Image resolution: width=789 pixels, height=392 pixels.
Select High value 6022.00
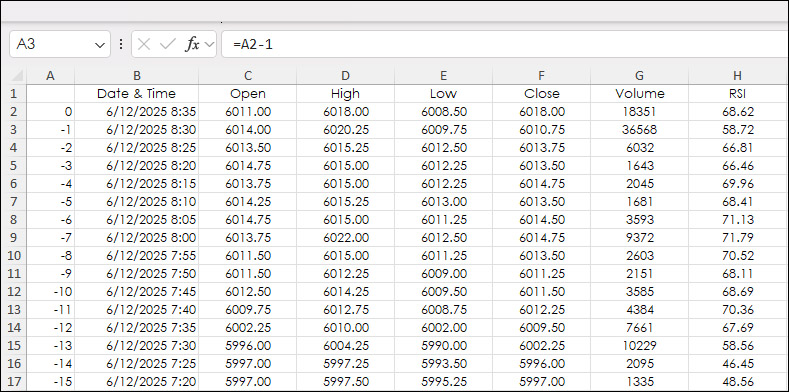click(345, 238)
